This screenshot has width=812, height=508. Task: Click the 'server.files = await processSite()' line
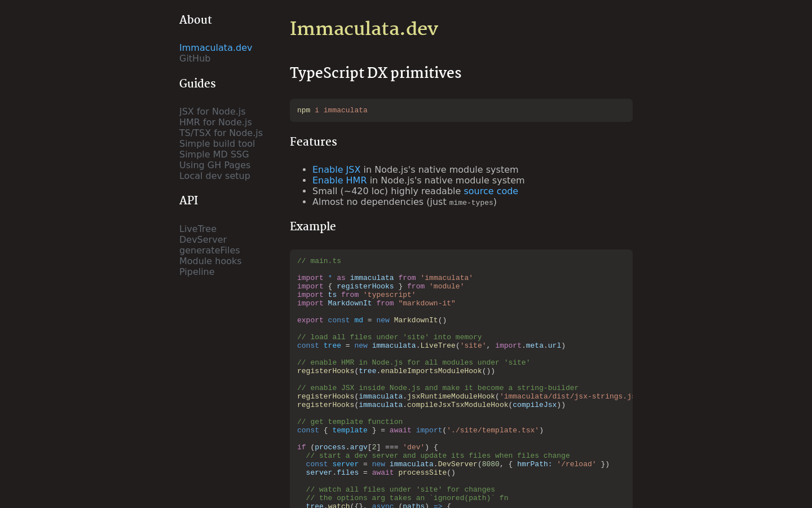click(x=381, y=472)
